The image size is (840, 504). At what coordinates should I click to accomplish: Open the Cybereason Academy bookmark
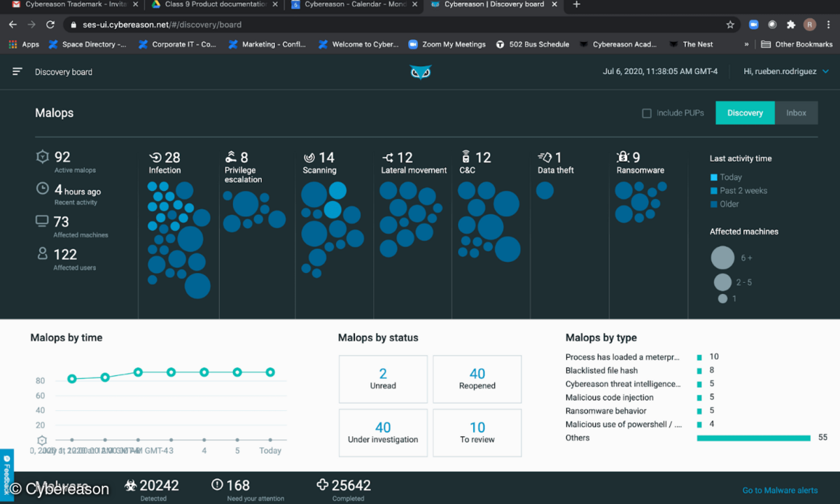pyautogui.click(x=618, y=44)
